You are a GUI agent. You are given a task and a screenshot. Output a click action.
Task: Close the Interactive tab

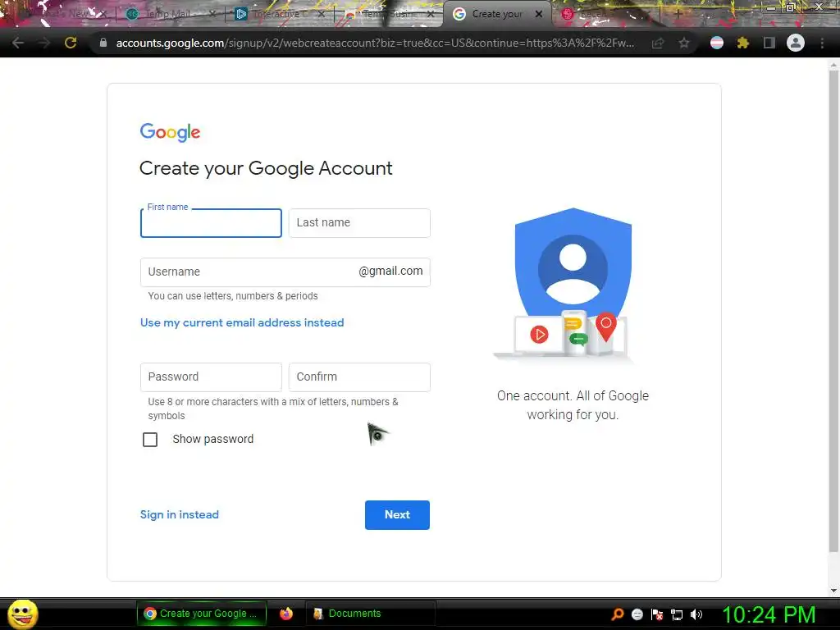321,14
